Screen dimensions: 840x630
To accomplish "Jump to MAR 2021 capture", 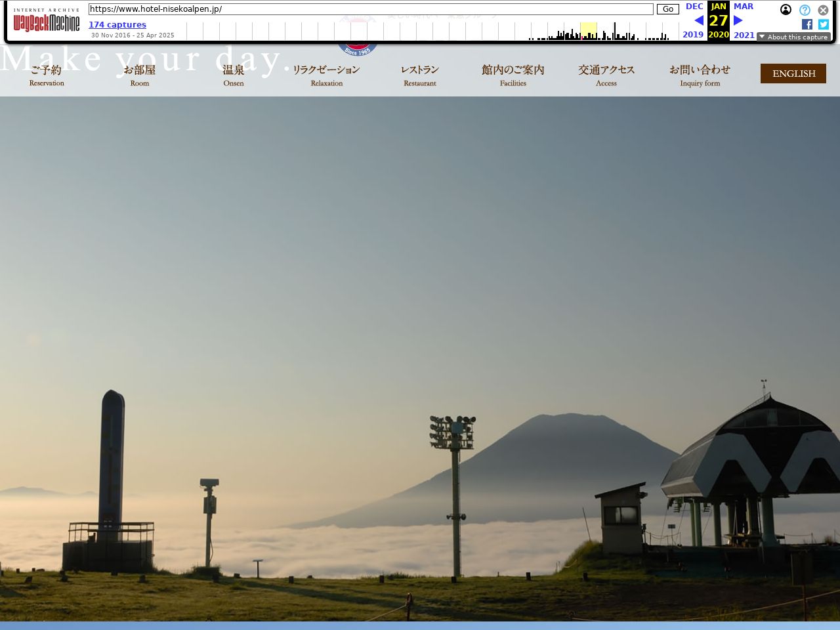I will (744, 7).
